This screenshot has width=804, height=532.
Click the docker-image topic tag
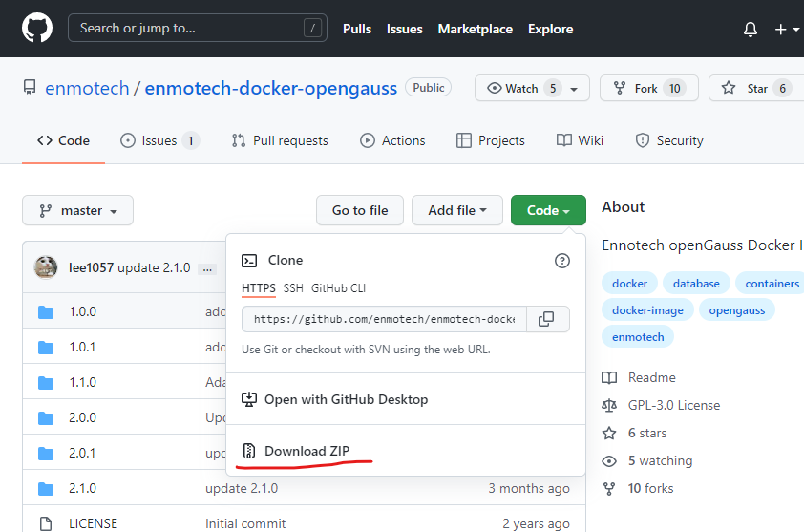pyautogui.click(x=647, y=310)
